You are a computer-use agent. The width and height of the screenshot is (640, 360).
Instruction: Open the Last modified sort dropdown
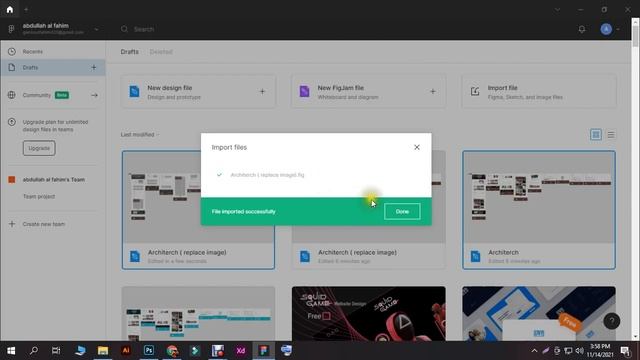pos(140,135)
